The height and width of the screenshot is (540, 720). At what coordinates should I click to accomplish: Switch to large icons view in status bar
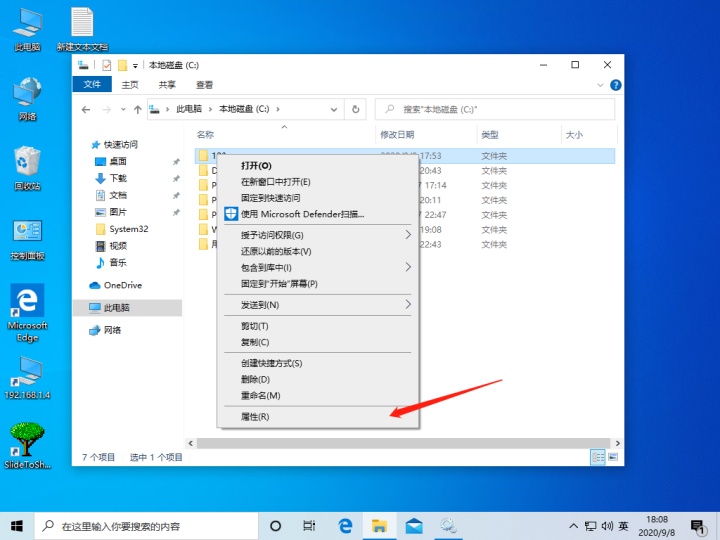coord(613,457)
